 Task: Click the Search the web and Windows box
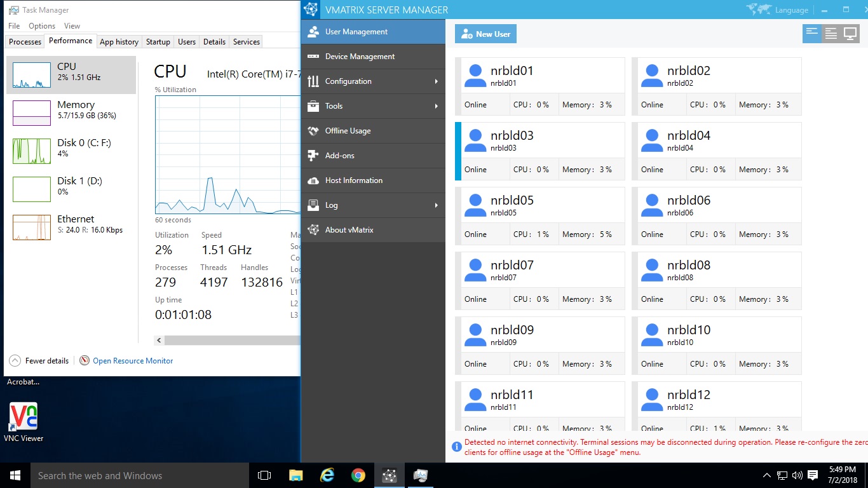[140, 475]
